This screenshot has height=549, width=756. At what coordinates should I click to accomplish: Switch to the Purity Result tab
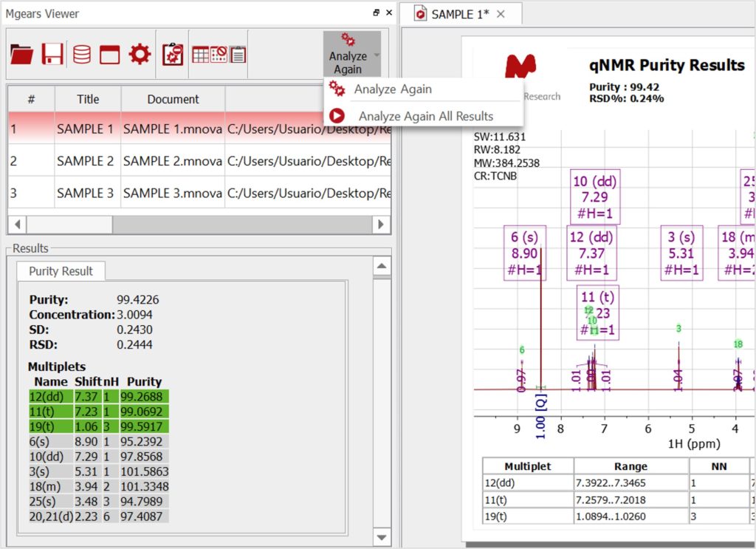(61, 271)
